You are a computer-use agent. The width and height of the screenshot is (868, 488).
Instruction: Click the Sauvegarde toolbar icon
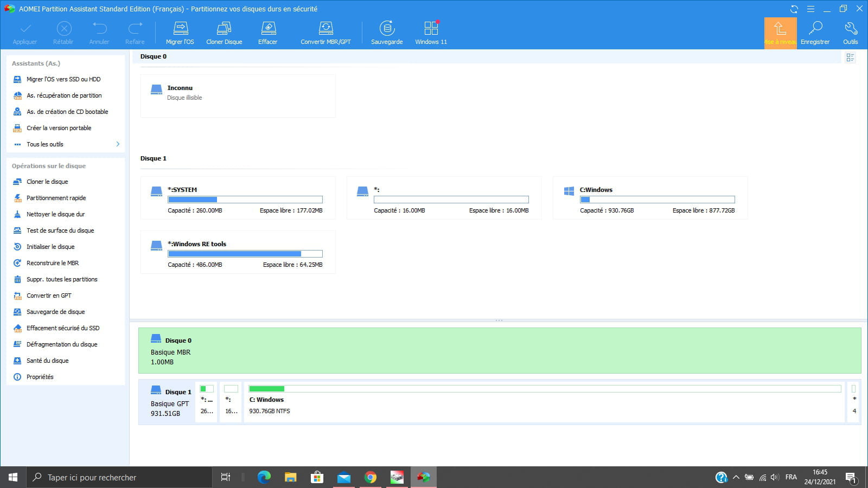(387, 33)
